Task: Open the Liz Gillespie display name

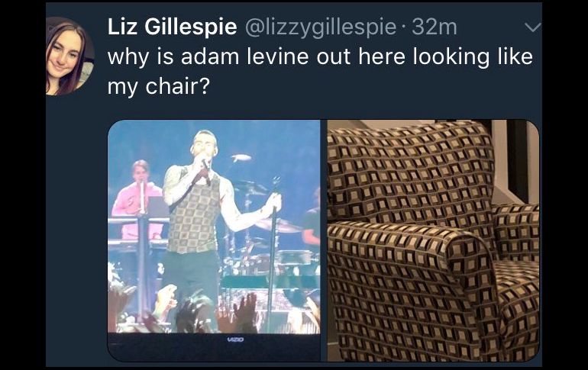Action: click(x=172, y=27)
